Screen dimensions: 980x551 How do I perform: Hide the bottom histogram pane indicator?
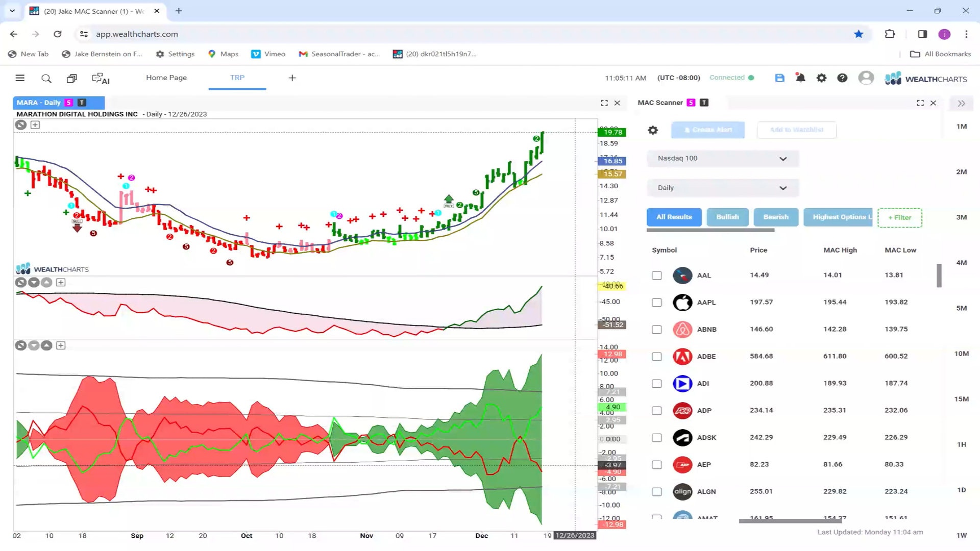(x=21, y=346)
